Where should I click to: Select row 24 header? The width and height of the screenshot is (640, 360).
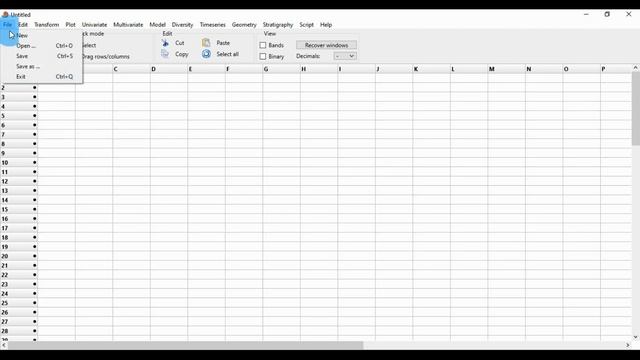[x=19, y=293]
